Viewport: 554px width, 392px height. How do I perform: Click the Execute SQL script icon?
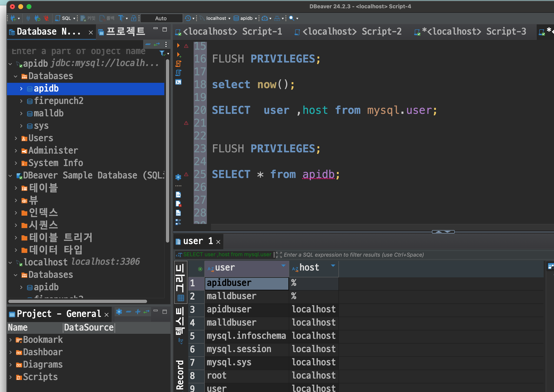[x=178, y=64]
